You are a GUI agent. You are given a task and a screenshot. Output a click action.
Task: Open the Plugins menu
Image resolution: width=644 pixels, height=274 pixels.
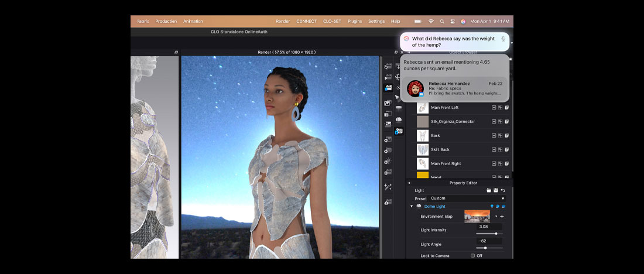pyautogui.click(x=355, y=21)
